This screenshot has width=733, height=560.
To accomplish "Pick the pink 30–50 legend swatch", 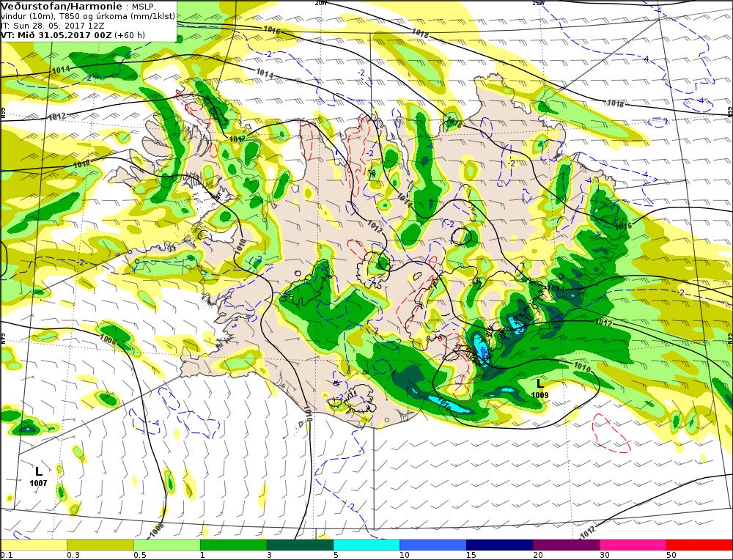I will click(x=633, y=545).
